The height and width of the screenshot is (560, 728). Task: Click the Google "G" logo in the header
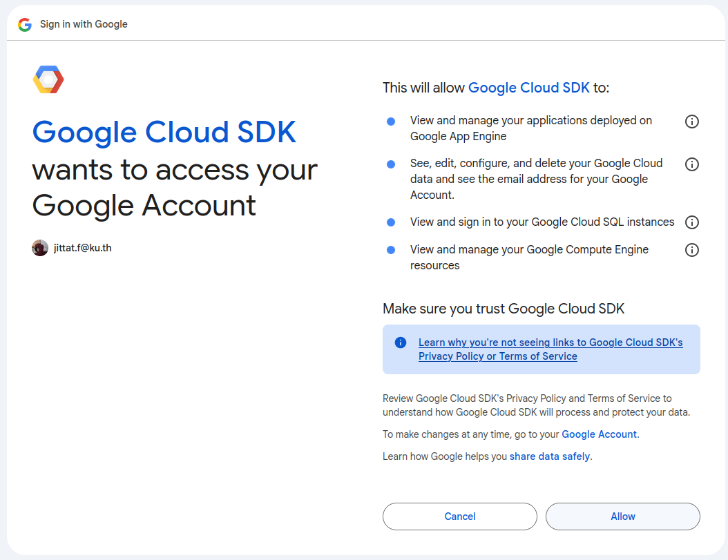25,23
